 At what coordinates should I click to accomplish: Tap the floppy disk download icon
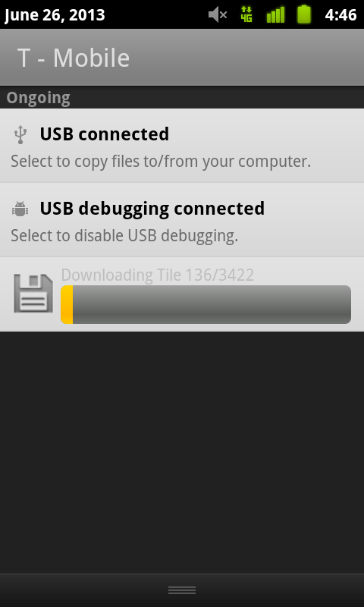point(33,294)
